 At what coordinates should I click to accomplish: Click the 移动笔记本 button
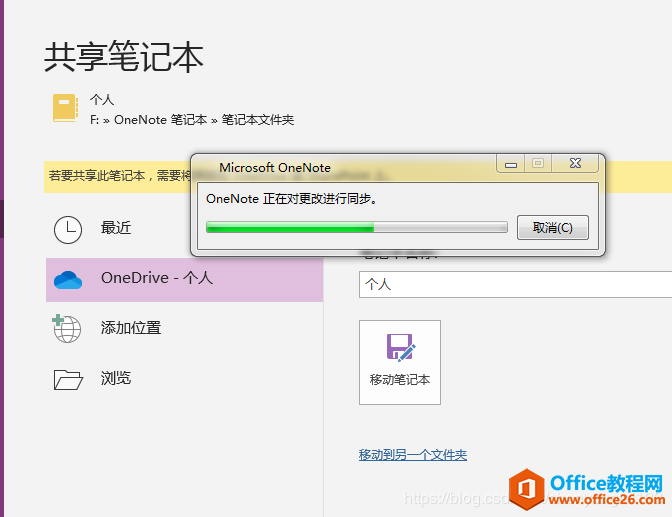point(400,362)
